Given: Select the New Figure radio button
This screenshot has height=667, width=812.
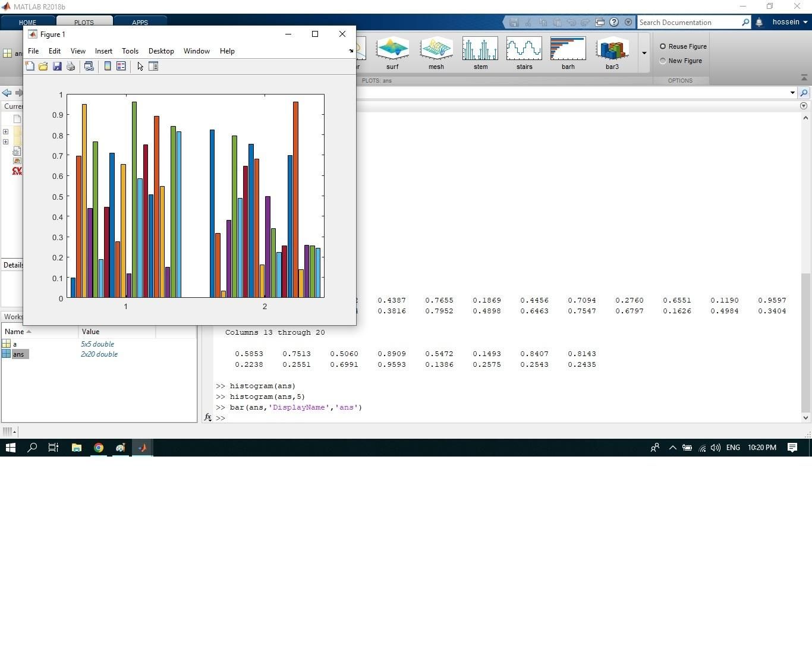Looking at the screenshot, I should tap(663, 61).
